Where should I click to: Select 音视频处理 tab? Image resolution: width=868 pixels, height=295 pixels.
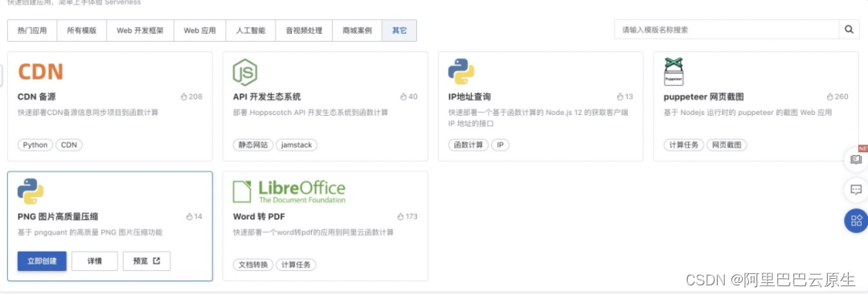304,31
